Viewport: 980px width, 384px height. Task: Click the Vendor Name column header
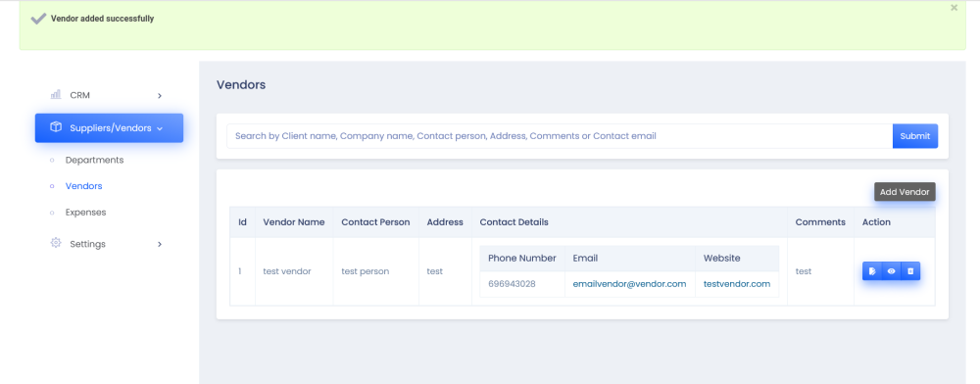[x=294, y=222]
